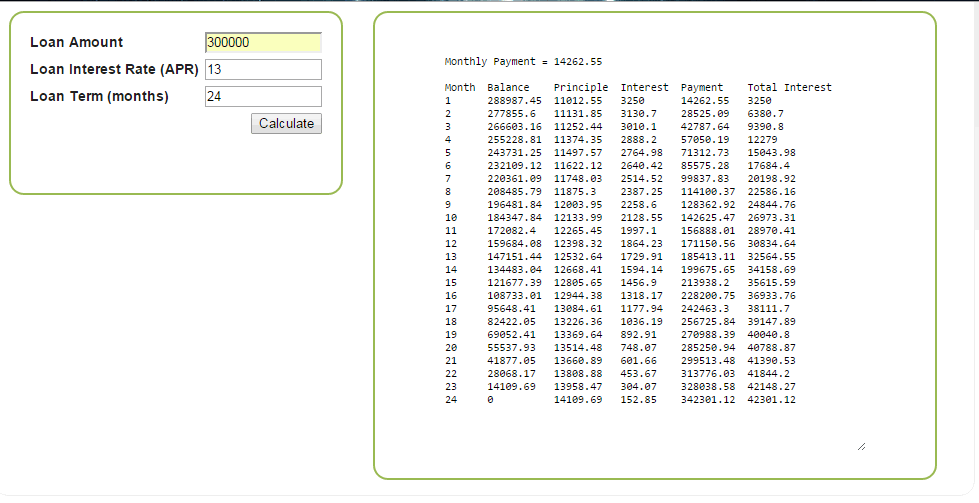Click the Calculate button
Viewport: 979px width, 503px height.
(287, 124)
